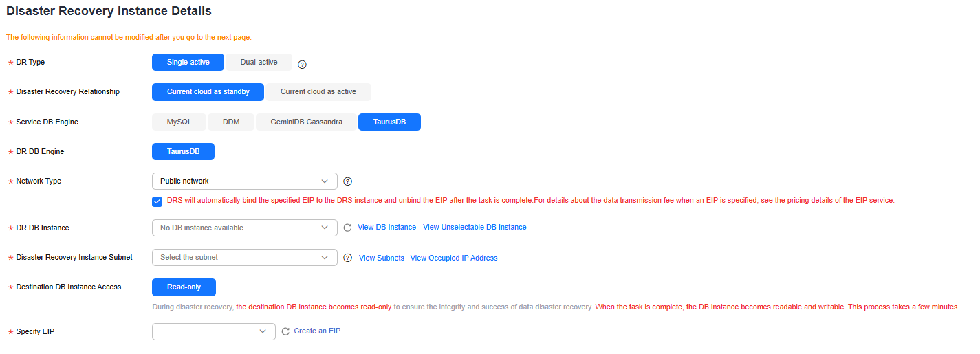This screenshot has width=980, height=354.
Task: Click help icon beside subnet dropdown
Action: [347, 258]
